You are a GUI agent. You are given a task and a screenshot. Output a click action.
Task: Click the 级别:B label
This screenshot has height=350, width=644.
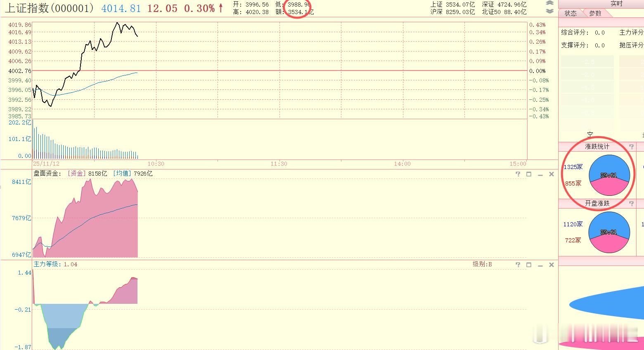click(481, 264)
